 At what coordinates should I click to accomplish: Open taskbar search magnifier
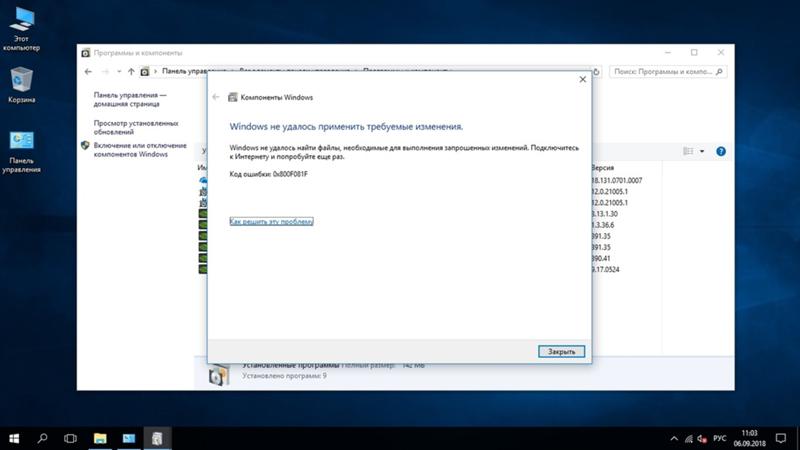(x=42, y=438)
